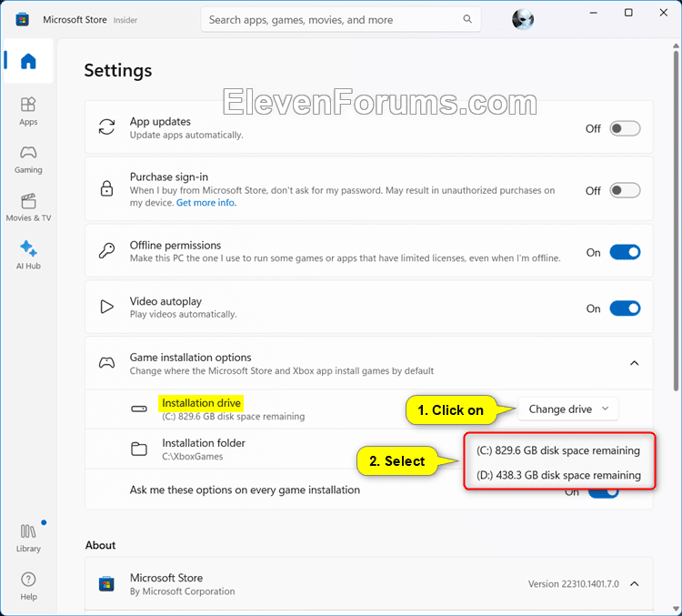Open the AI Hub section
Image resolution: width=682 pixels, height=616 pixels.
[28, 255]
